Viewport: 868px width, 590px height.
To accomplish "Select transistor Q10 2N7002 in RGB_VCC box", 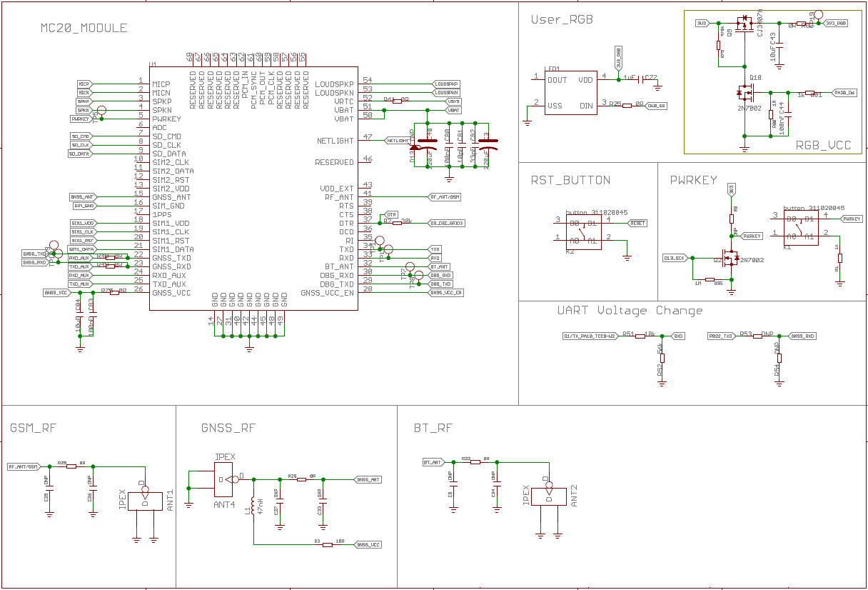I will [x=745, y=93].
